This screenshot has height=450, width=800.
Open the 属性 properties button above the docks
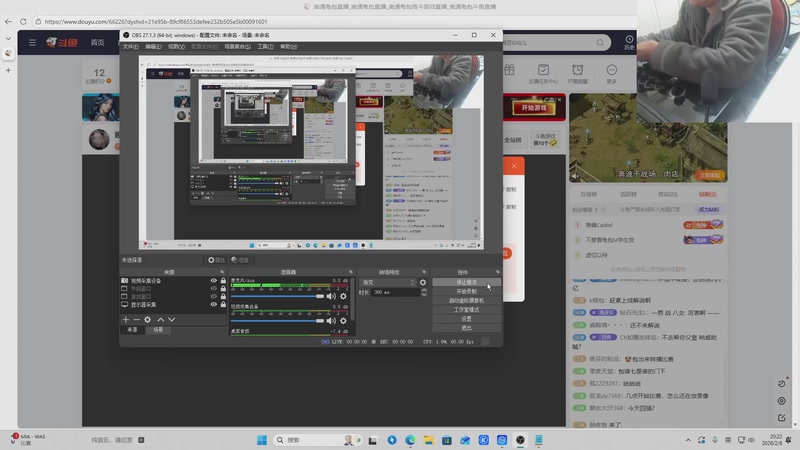(216, 260)
